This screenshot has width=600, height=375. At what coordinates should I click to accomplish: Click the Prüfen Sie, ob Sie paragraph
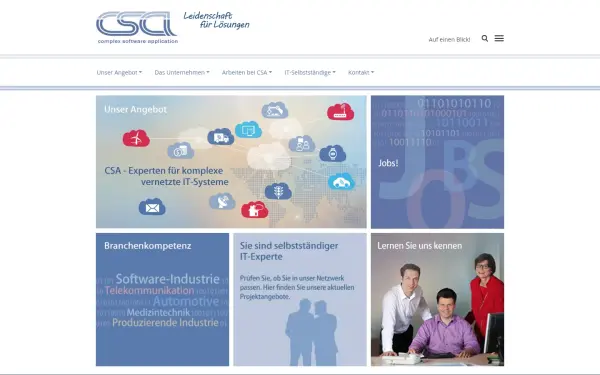pos(297,287)
